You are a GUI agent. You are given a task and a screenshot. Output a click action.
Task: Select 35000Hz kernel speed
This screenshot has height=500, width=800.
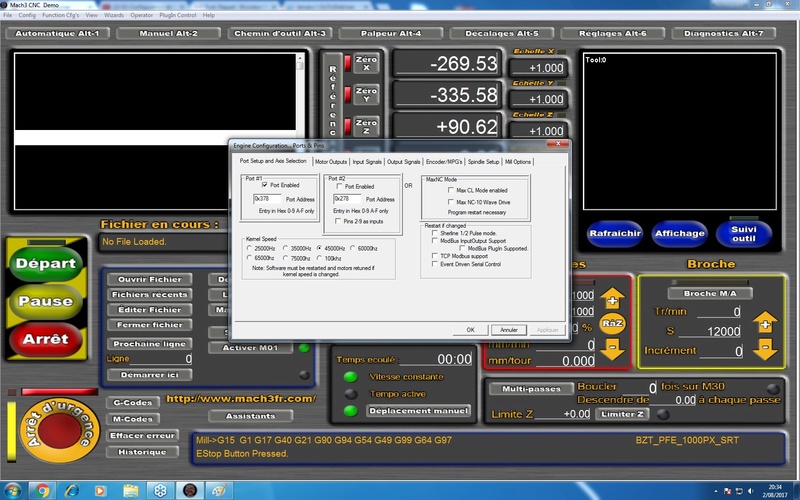pos(286,248)
